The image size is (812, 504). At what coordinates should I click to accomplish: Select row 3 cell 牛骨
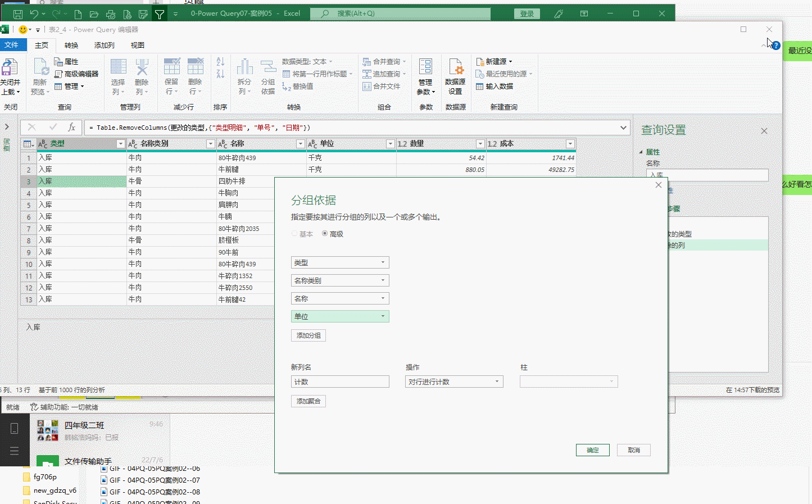pyautogui.click(x=171, y=181)
